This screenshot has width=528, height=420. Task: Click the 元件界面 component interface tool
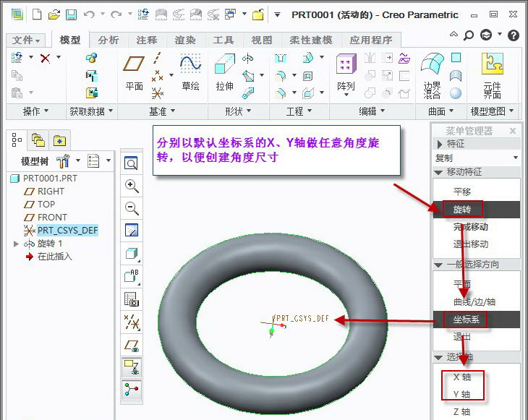click(x=492, y=76)
